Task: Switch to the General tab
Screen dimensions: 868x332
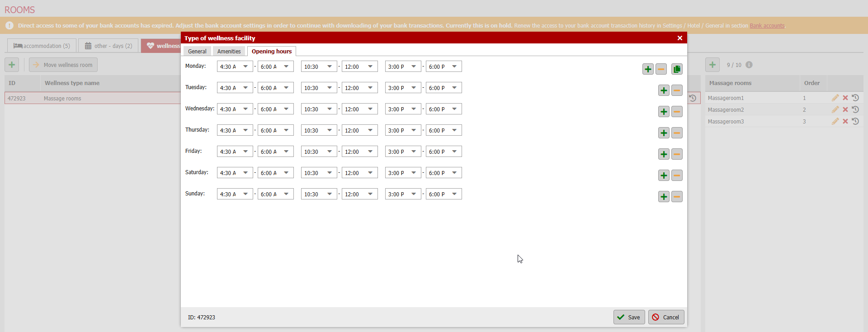Action: coord(197,52)
